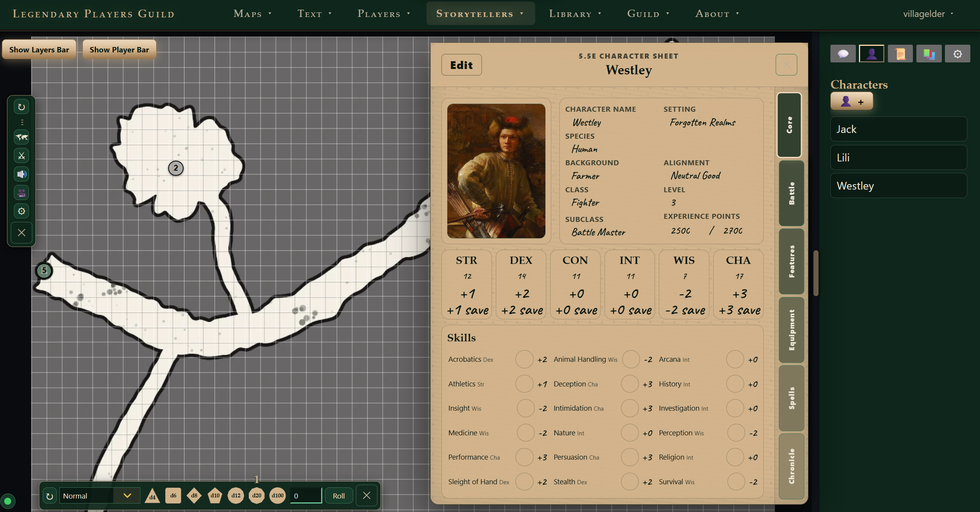Image resolution: width=980 pixels, height=512 pixels.
Task: Switch to the Features tab
Action: 791,261
